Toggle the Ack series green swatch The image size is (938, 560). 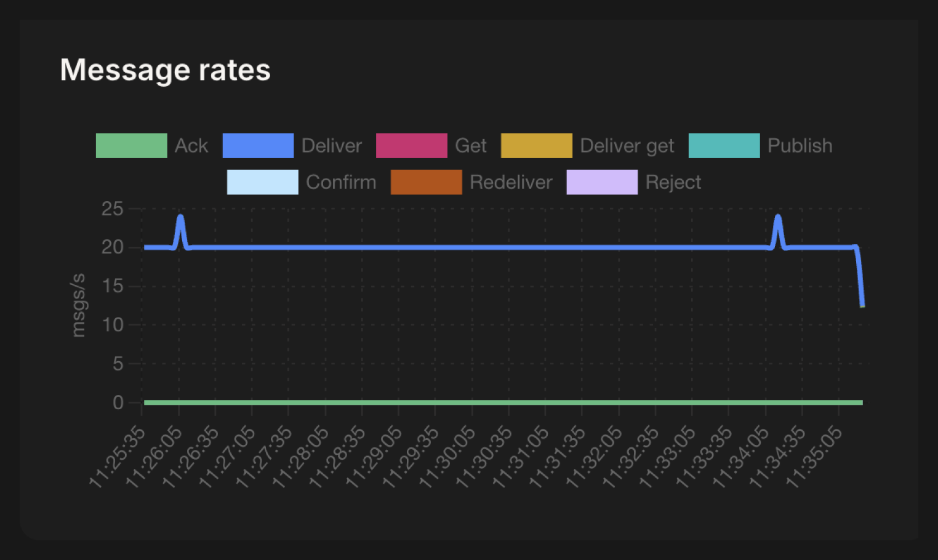[x=131, y=146]
